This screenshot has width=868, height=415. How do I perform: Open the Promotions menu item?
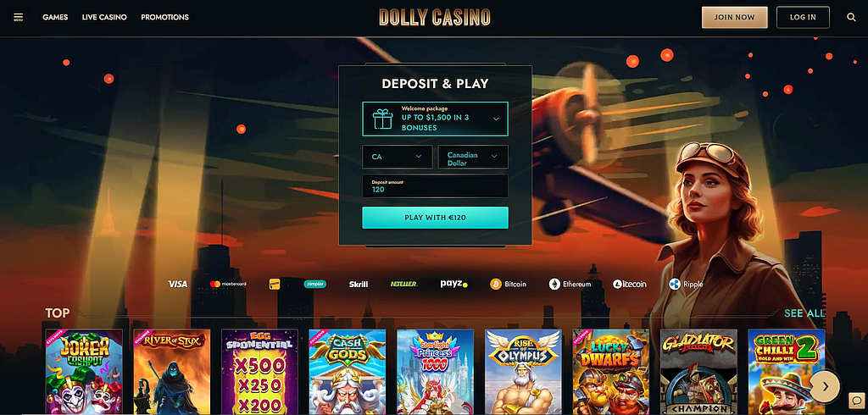point(165,17)
